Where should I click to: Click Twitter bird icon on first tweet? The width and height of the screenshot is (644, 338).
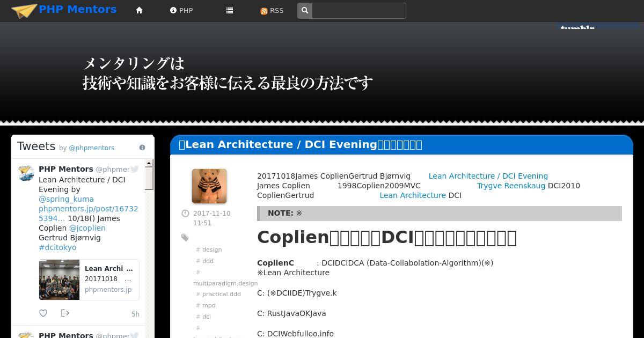point(135,169)
